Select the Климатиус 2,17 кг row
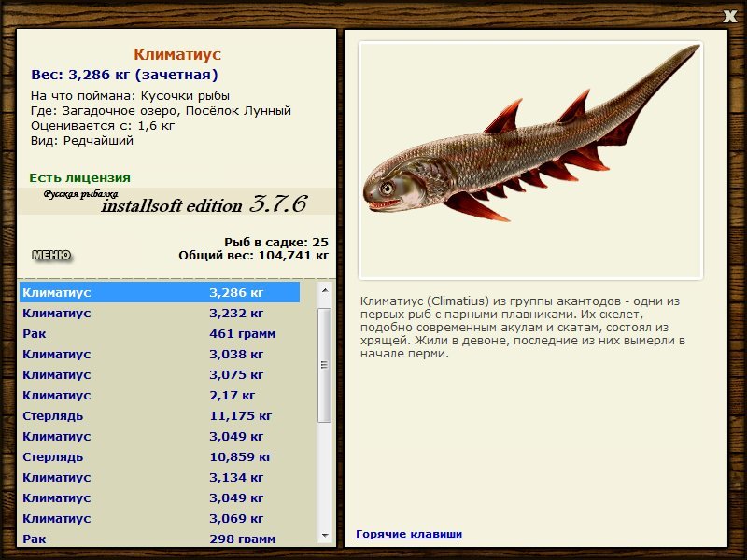Image resolution: width=747 pixels, height=560 pixels. point(160,395)
